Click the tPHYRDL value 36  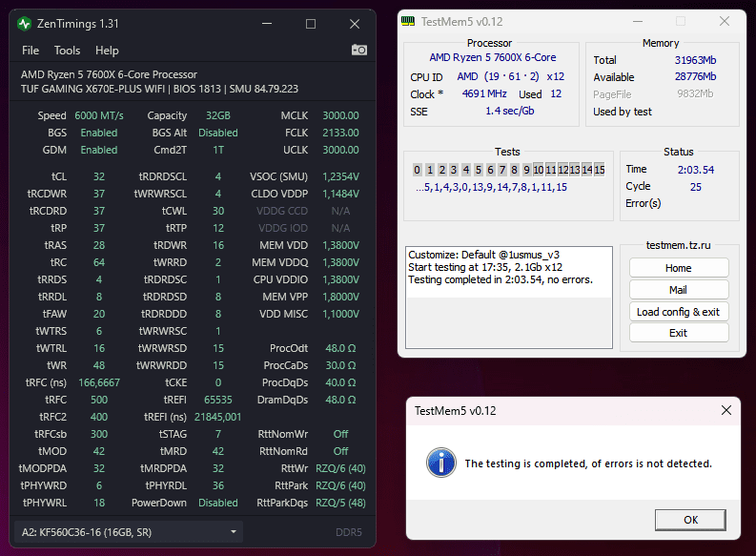(x=218, y=485)
